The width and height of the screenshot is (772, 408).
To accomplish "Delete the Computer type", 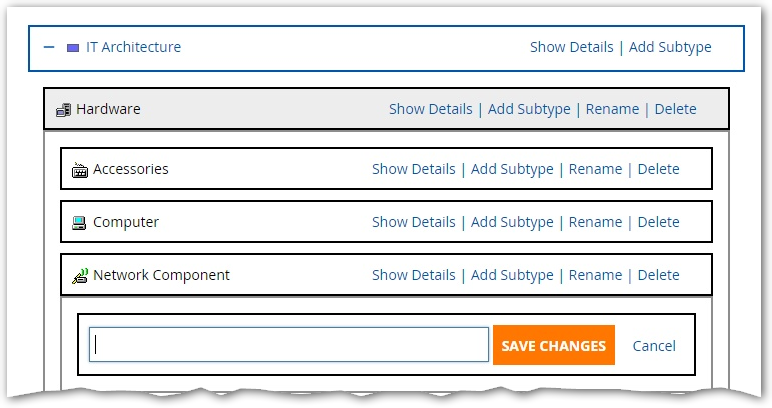I will click(x=658, y=222).
